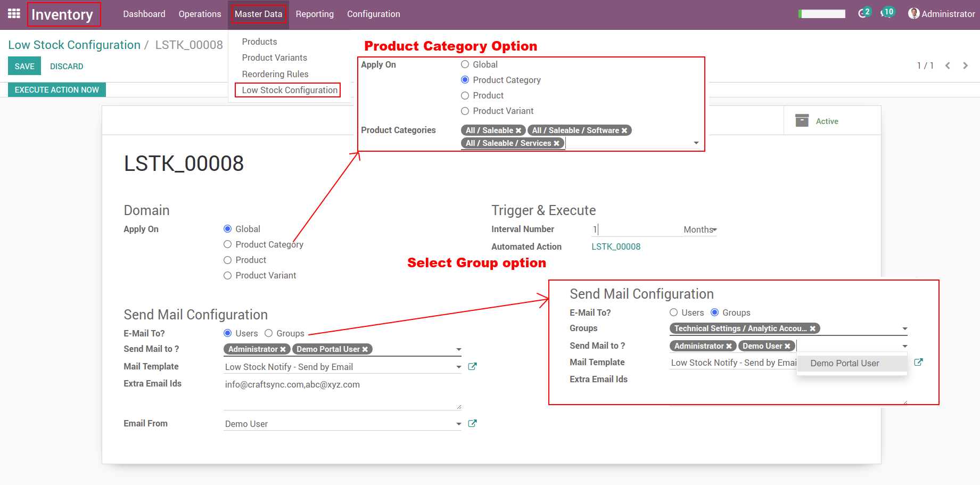Open the Reporting menu
The image size is (980, 485).
coord(315,14)
